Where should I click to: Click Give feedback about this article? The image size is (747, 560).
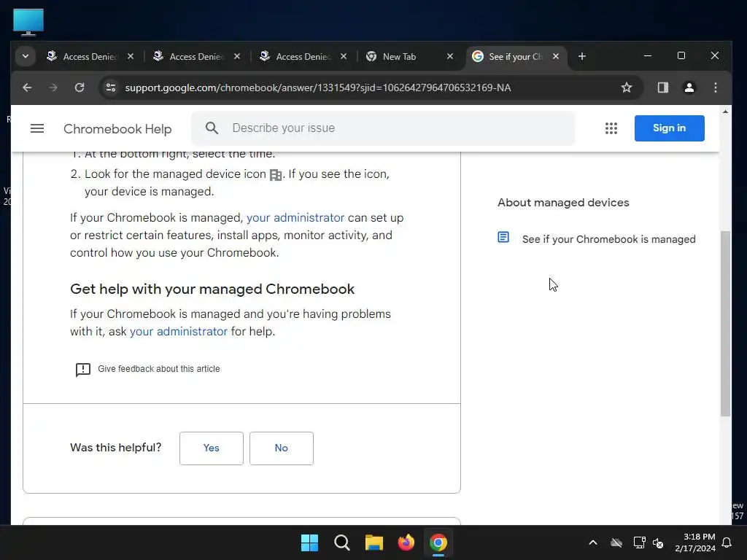158,369
